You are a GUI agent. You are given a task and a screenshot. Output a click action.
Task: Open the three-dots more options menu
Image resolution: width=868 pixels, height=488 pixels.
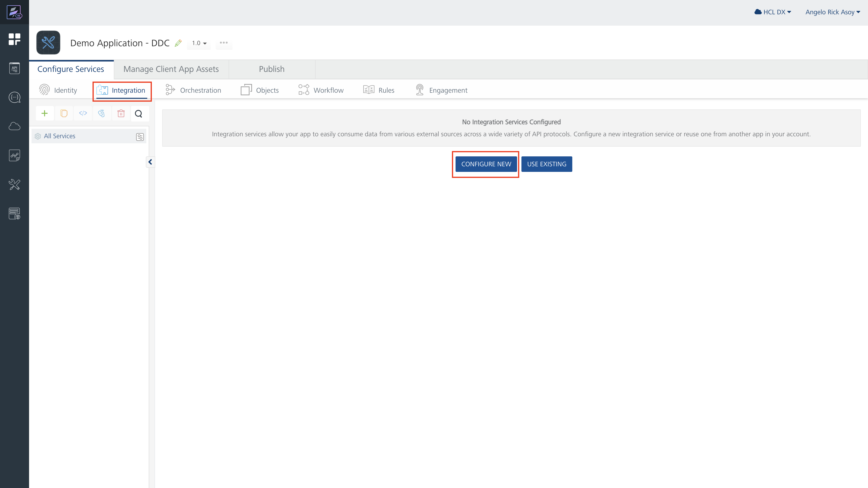tap(224, 43)
